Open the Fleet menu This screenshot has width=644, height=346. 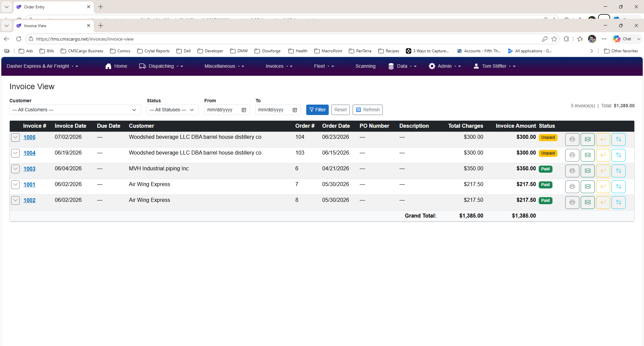pyautogui.click(x=324, y=66)
